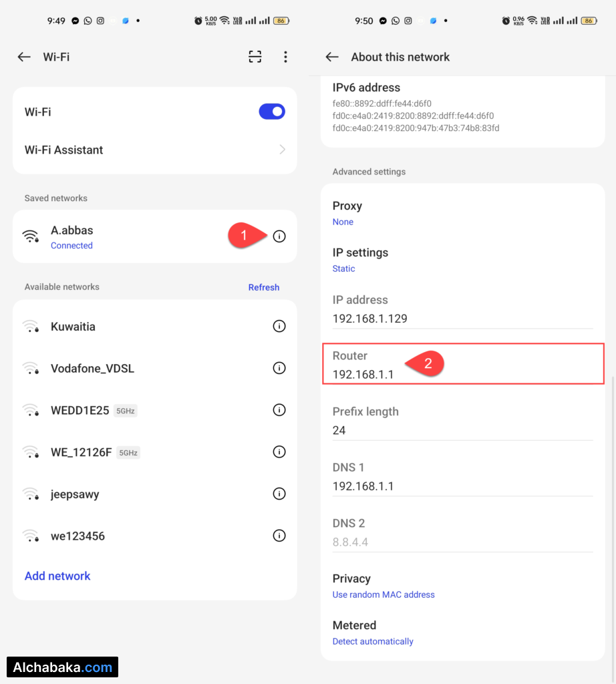The height and width of the screenshot is (684, 616).
Task: Enable random MAC address for privacy
Action: (383, 594)
